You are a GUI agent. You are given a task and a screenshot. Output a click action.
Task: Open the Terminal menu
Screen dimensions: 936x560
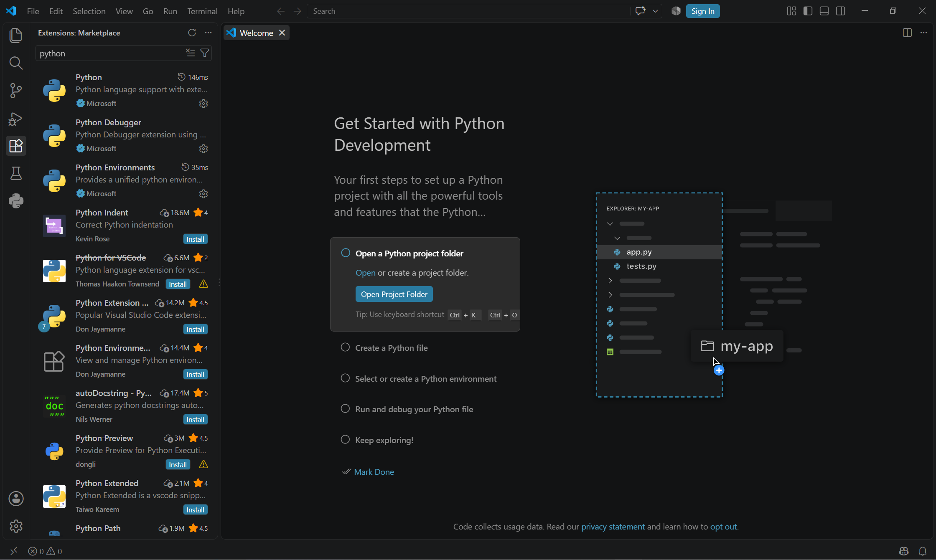pos(202,11)
